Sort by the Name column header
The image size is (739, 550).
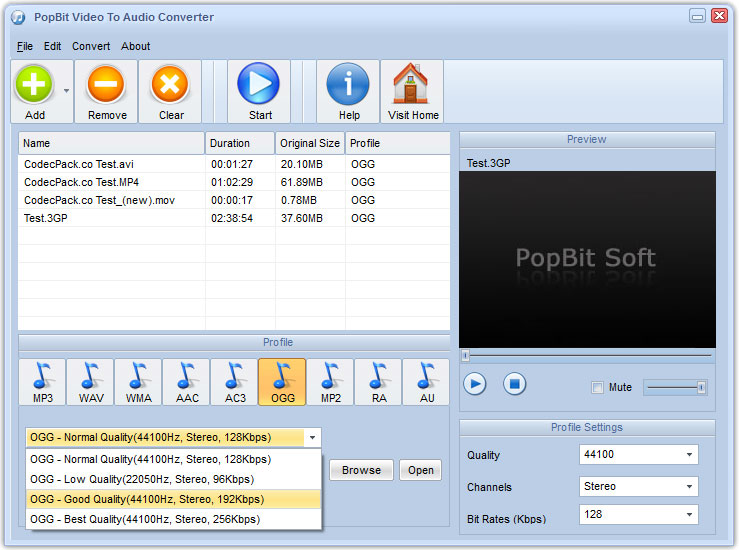point(111,143)
